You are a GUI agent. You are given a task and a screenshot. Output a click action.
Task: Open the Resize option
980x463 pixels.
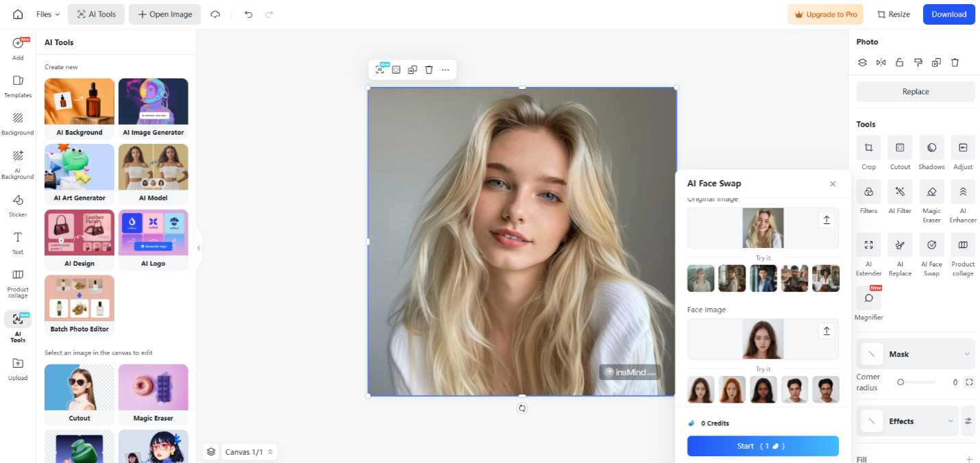tap(894, 14)
